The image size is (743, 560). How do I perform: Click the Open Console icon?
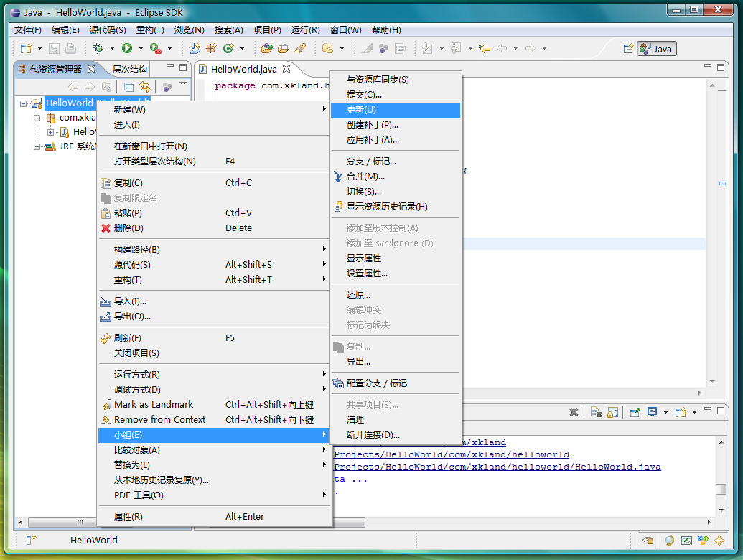pos(681,411)
